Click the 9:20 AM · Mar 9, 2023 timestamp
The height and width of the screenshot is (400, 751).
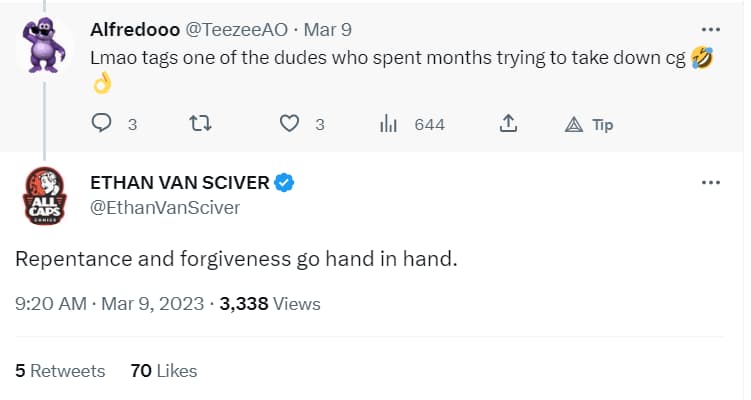(109, 304)
